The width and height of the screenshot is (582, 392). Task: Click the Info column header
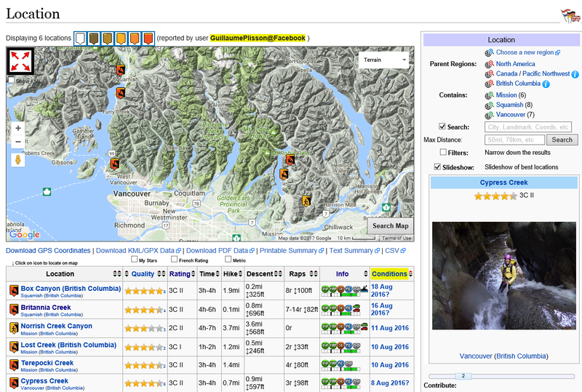(342, 274)
